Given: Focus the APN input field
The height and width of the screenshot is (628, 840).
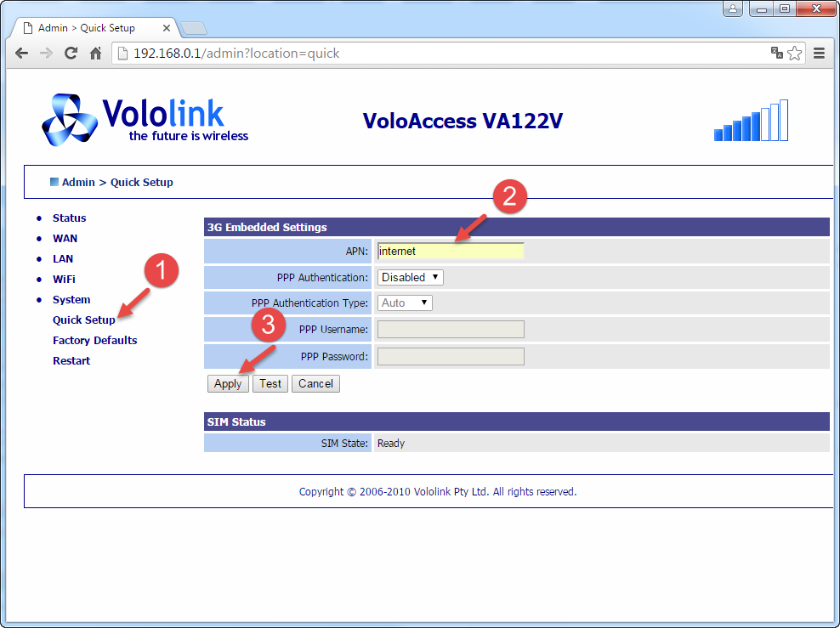Looking at the screenshot, I should click(450, 251).
